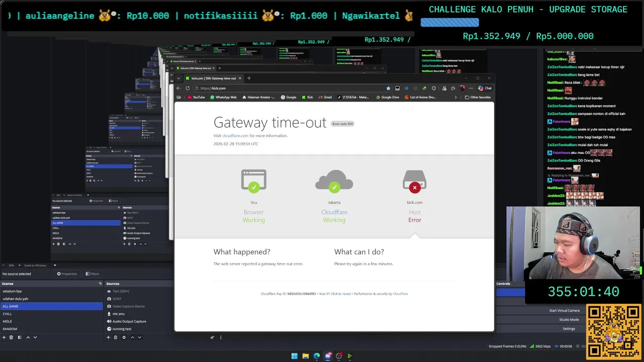Open the Cloudflare link in the page footer
The width and height of the screenshot is (644, 362).
tap(400, 294)
